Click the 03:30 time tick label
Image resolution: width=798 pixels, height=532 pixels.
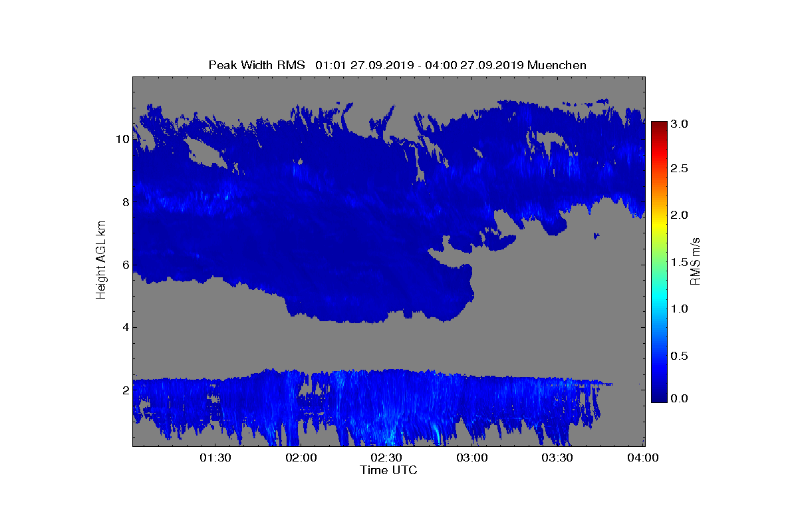[x=559, y=458]
